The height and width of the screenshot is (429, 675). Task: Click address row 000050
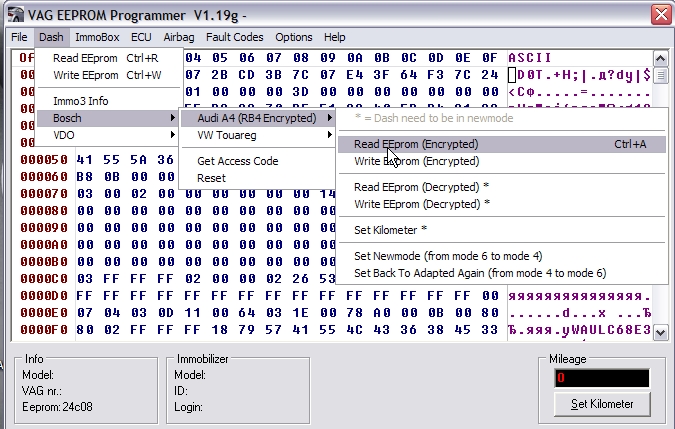pyautogui.click(x=44, y=160)
